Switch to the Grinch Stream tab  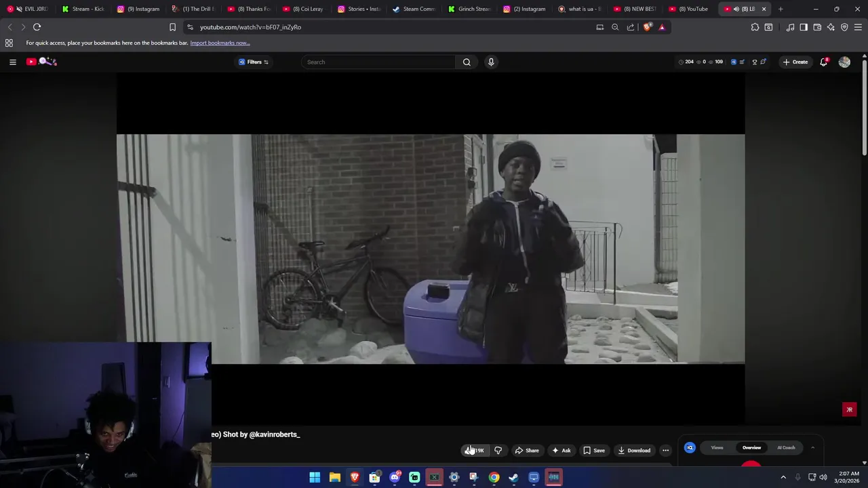coord(469,9)
